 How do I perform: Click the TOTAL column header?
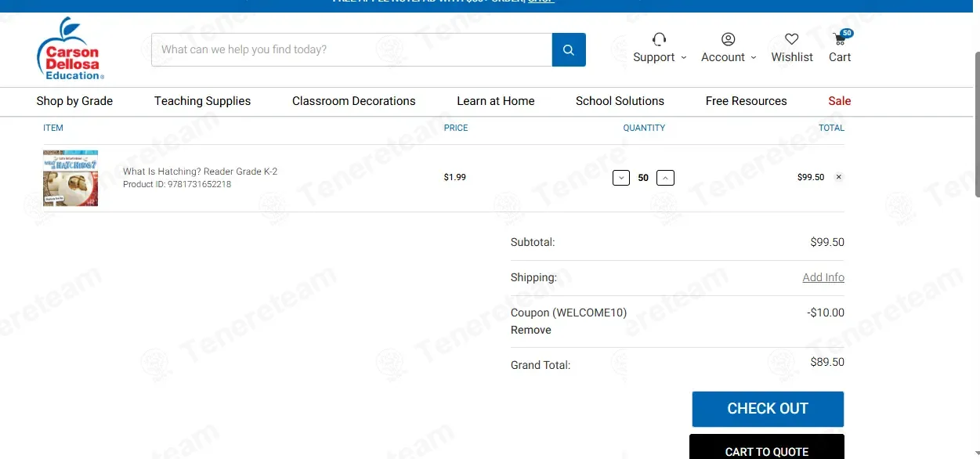831,128
